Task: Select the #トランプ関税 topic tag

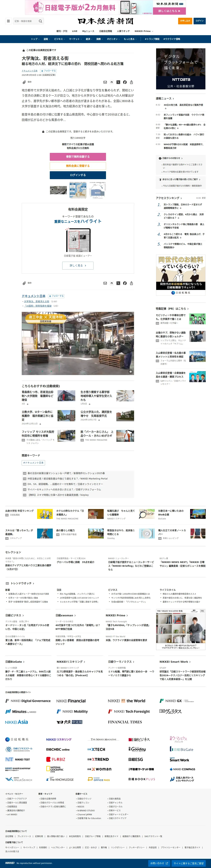Action: coord(152,39)
